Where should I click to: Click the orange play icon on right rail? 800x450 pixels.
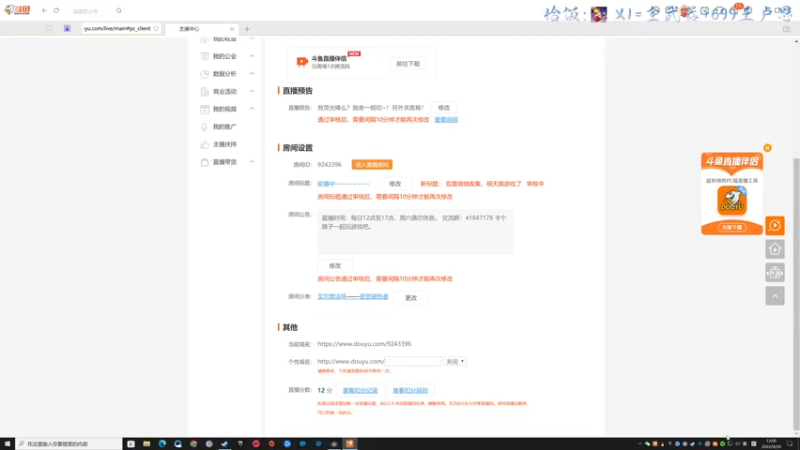(x=775, y=226)
